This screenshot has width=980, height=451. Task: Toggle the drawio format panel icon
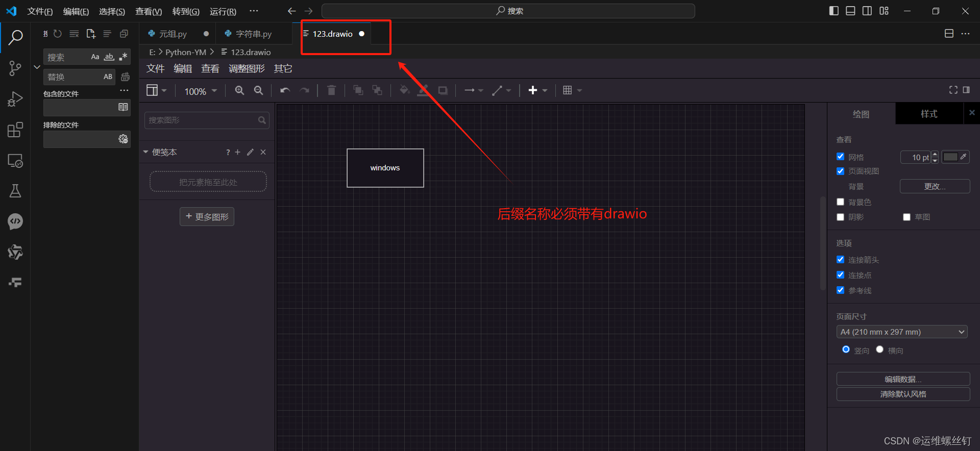(x=966, y=90)
